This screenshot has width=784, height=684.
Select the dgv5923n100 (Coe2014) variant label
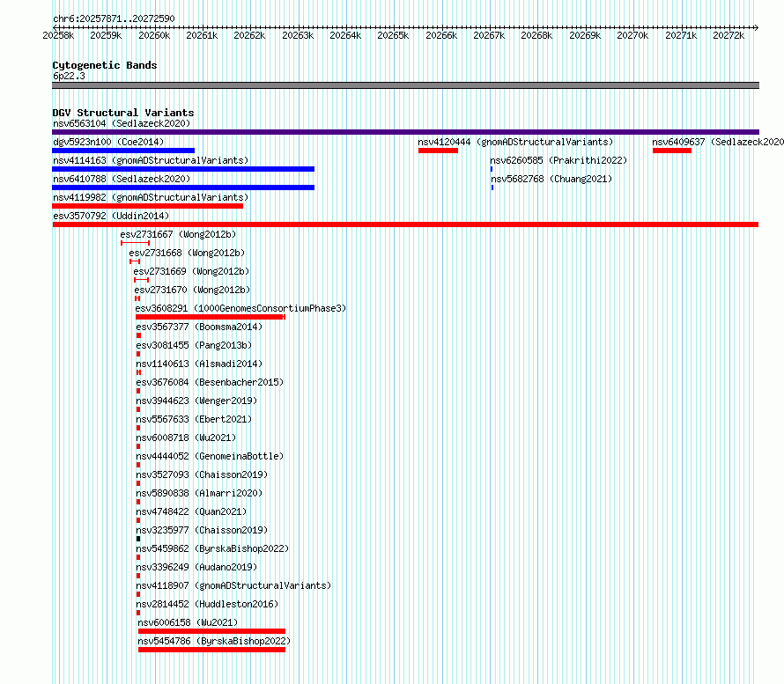pyautogui.click(x=108, y=142)
